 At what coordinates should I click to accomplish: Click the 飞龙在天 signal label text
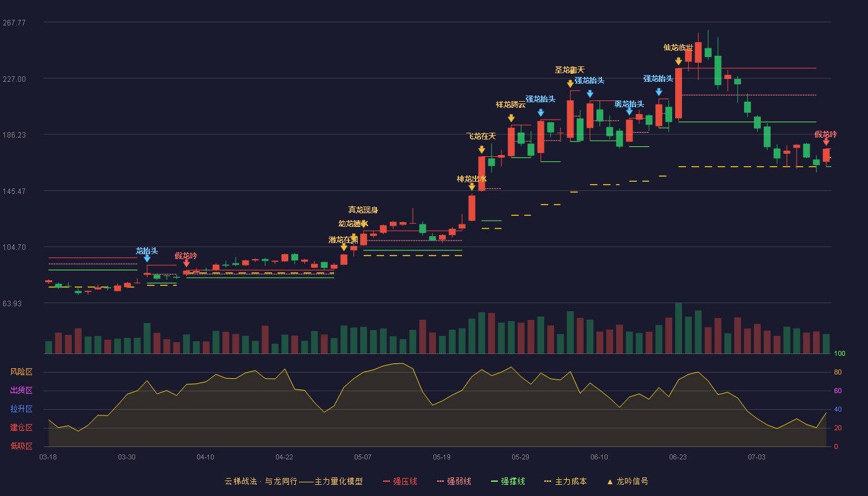(481, 136)
